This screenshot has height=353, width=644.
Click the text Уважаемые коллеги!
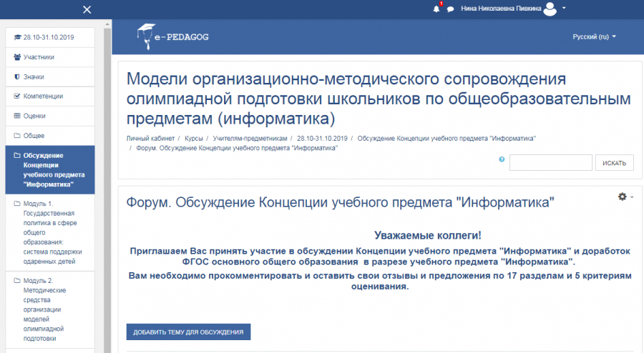pos(428,235)
